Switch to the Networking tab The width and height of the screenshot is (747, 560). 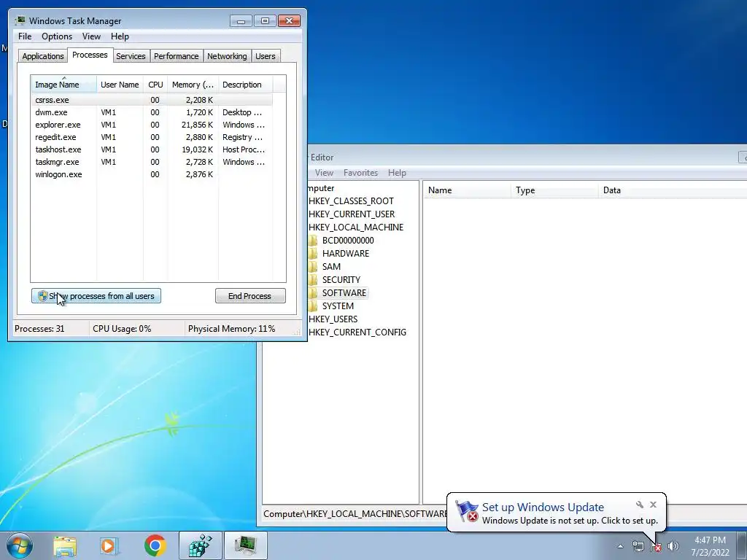(227, 56)
